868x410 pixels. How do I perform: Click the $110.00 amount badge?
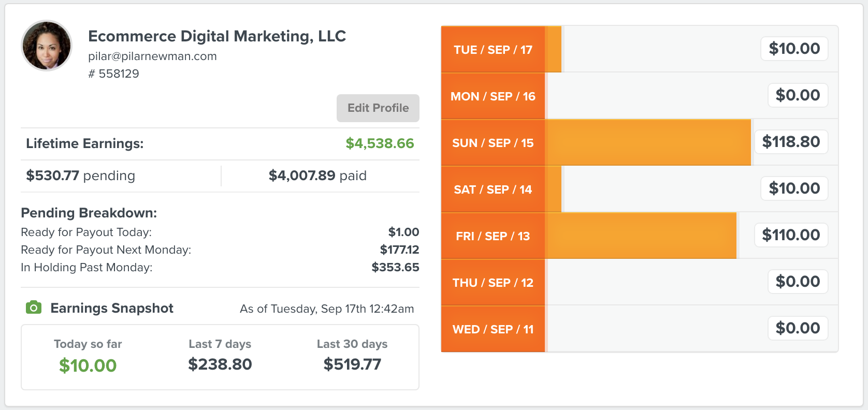(x=791, y=235)
